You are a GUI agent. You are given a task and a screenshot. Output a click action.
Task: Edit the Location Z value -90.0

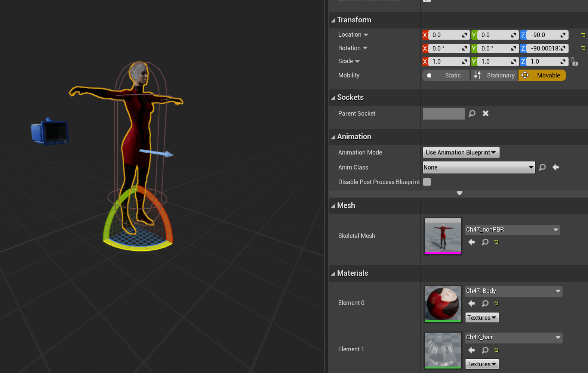547,35
